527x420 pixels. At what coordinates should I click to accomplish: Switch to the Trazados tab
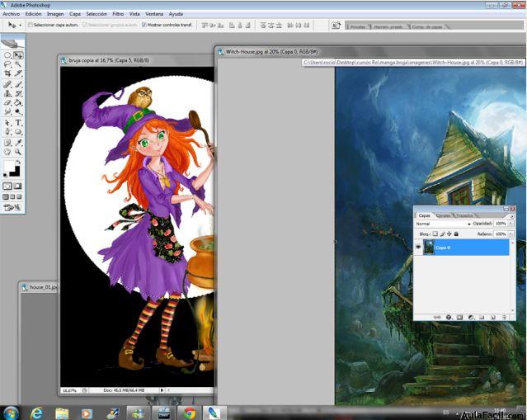pos(464,215)
